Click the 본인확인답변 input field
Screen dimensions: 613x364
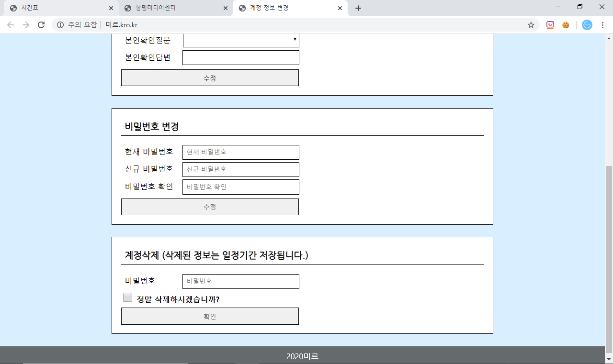point(241,57)
